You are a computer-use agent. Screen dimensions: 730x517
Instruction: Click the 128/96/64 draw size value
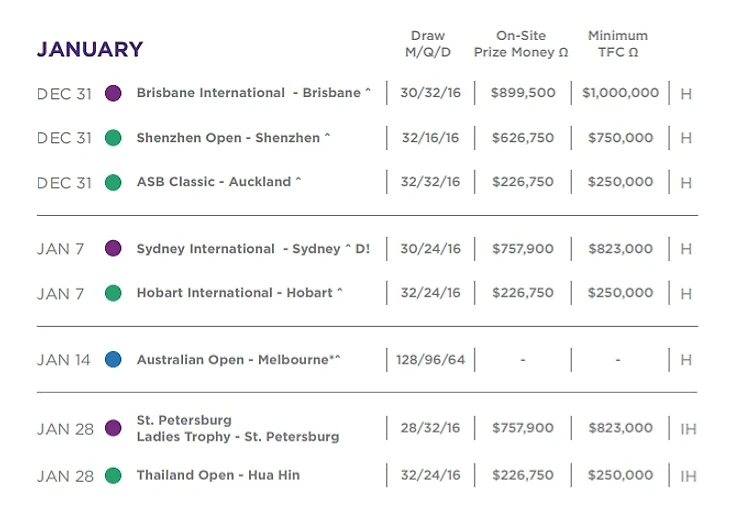coord(428,360)
